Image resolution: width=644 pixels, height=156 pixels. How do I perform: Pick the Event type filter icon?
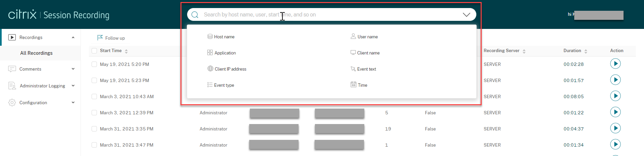click(x=210, y=85)
